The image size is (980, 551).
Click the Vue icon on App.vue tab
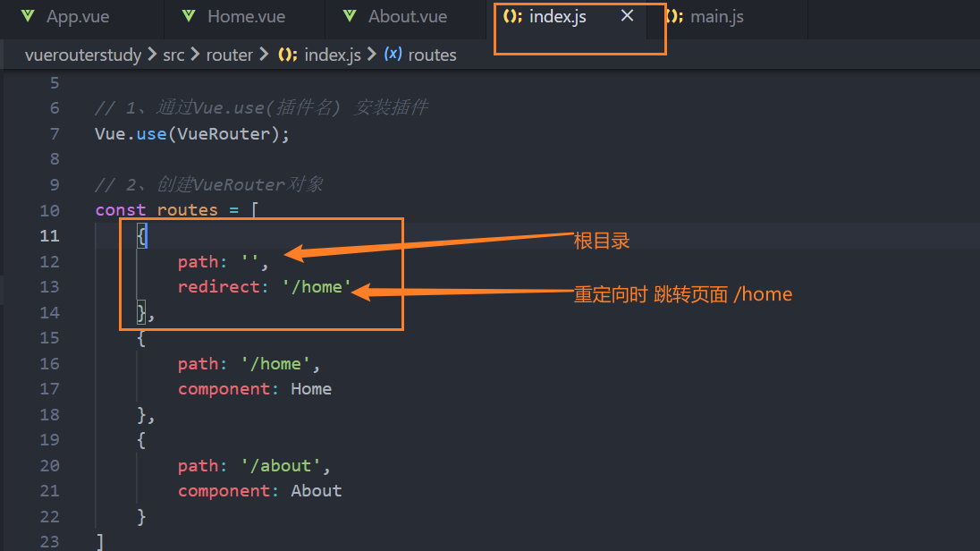click(28, 16)
